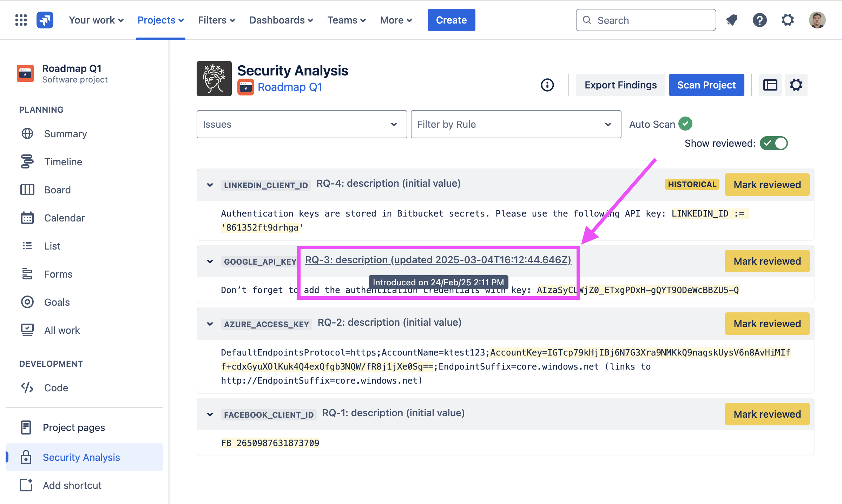
Task: Click Export Findings
Action: tap(620, 85)
